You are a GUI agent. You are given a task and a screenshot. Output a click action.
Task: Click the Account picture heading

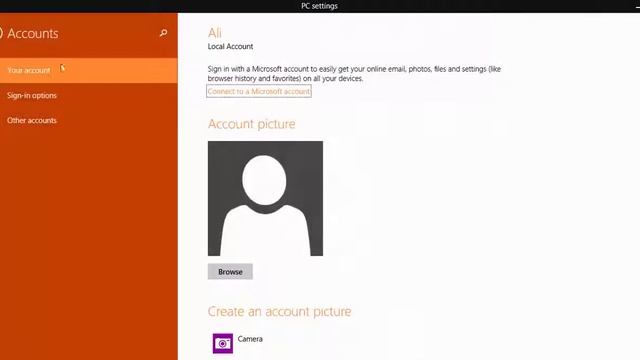tap(251, 124)
